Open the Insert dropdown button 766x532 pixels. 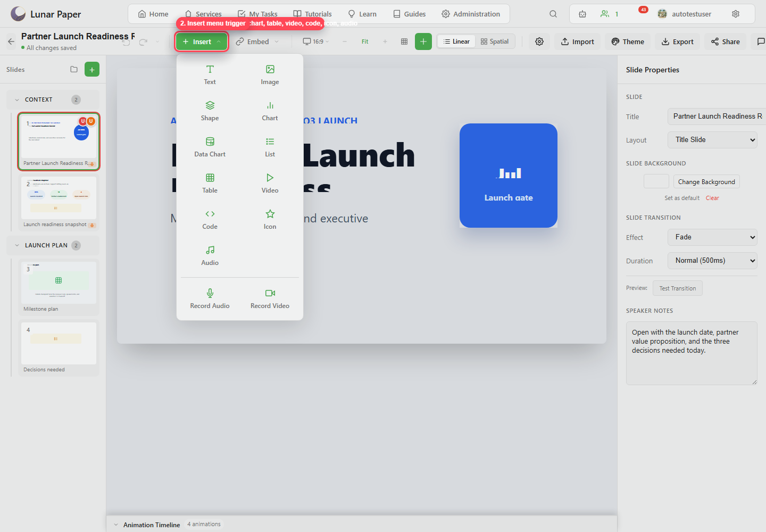click(202, 41)
